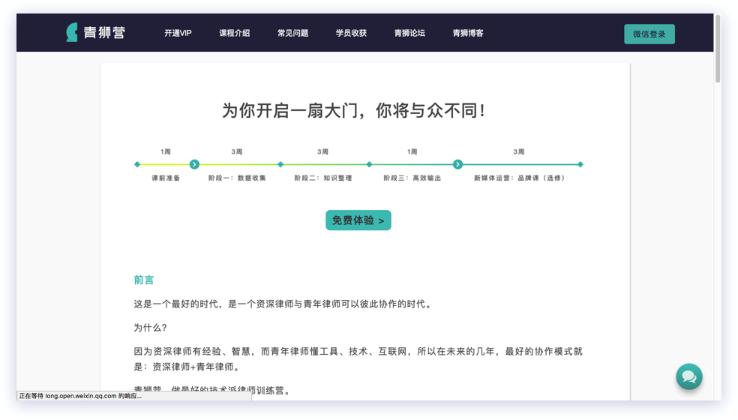Visit 青狮论坛 from the navbar
This screenshot has width=738, height=420.
coord(409,33)
